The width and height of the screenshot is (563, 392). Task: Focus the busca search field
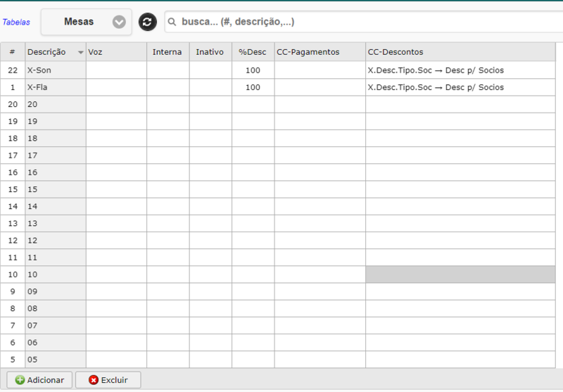(363, 22)
